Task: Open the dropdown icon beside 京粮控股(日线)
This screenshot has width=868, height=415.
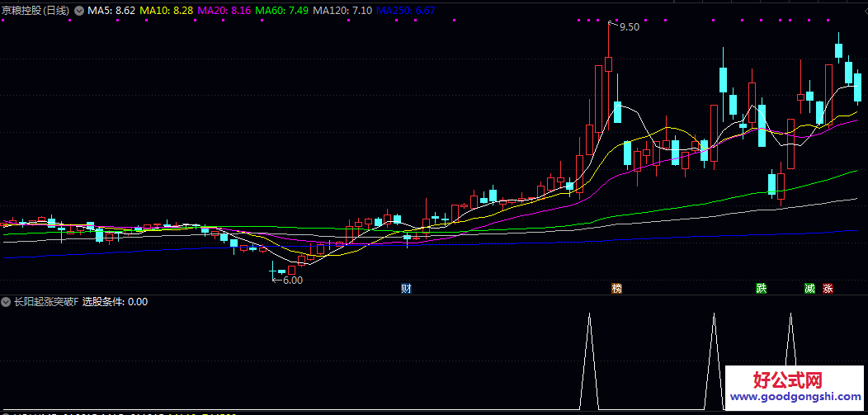Action: (79, 11)
